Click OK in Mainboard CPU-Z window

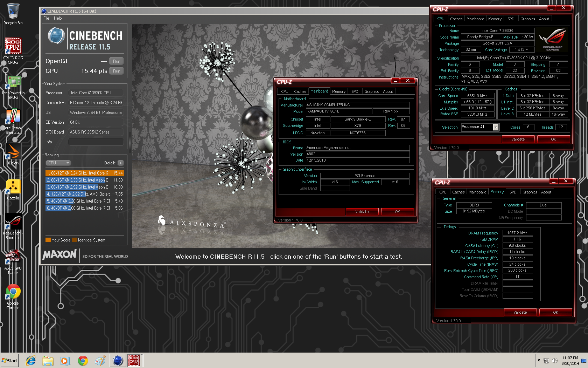coord(397,212)
